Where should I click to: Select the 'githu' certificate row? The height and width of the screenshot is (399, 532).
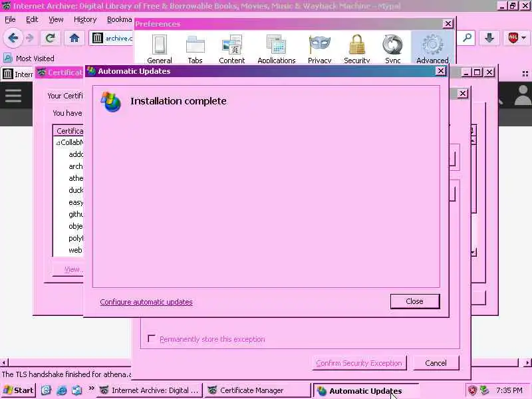click(x=68, y=214)
